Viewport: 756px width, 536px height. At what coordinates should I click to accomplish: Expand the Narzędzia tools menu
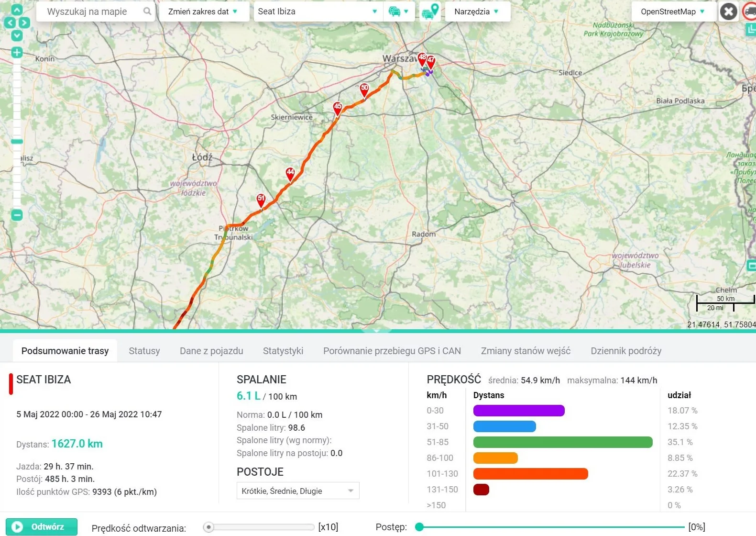tap(477, 11)
